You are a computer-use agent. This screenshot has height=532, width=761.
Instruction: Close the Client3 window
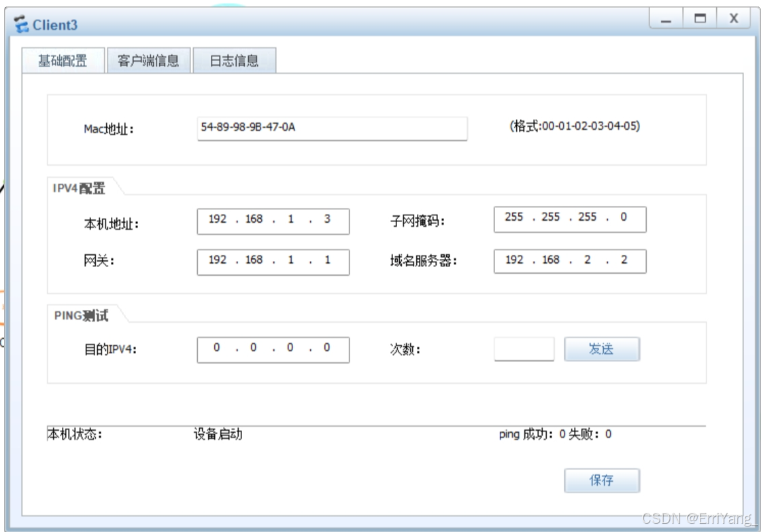tap(733, 18)
